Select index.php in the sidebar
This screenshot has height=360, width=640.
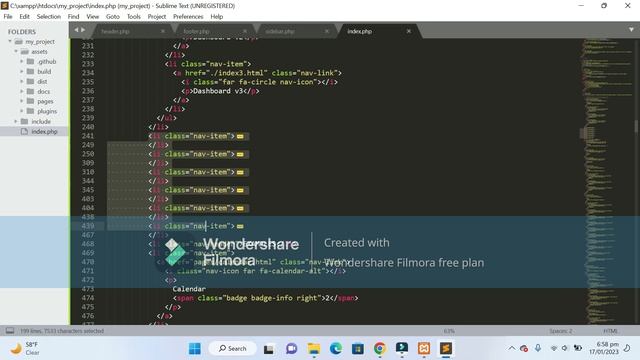coord(44,131)
